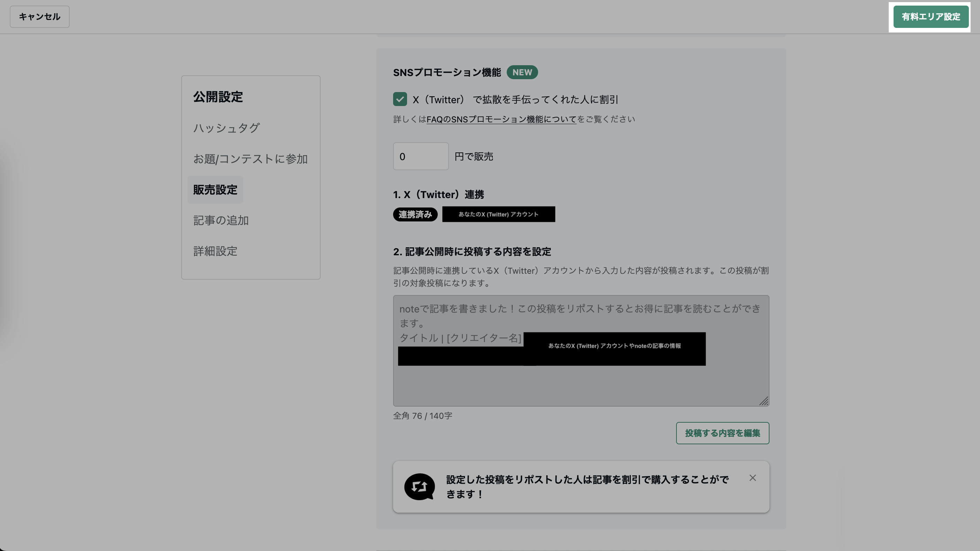Click the 連携済み badge
Viewport: 980px width, 551px height.
(415, 214)
